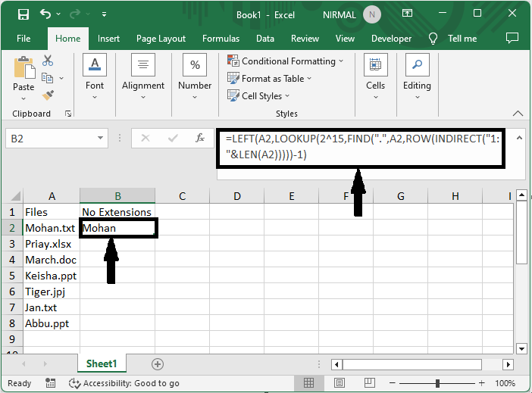The image size is (532, 393).
Task: Switch to Normal view icon
Action: 308,383
